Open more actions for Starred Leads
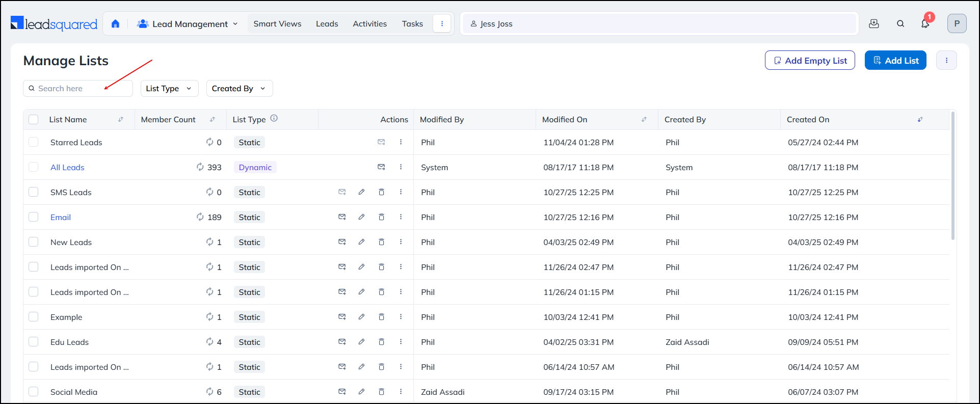Screen dimensions: 980x404 tap(401, 142)
